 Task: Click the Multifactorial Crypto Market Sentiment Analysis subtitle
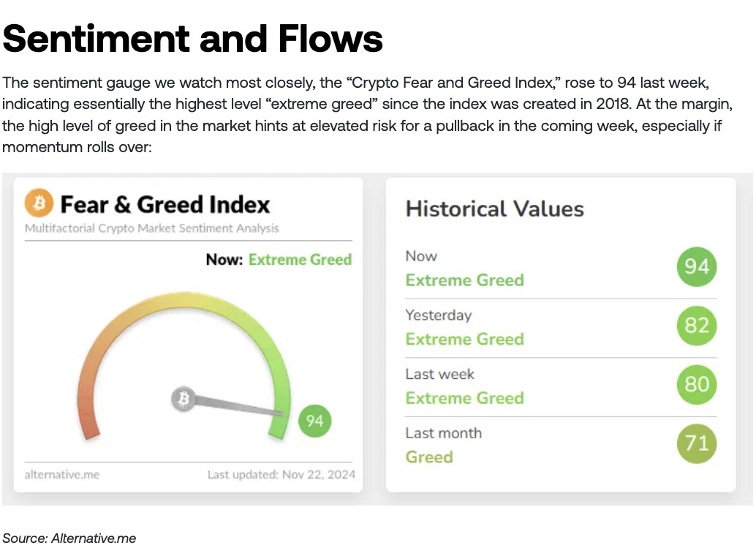(151, 228)
